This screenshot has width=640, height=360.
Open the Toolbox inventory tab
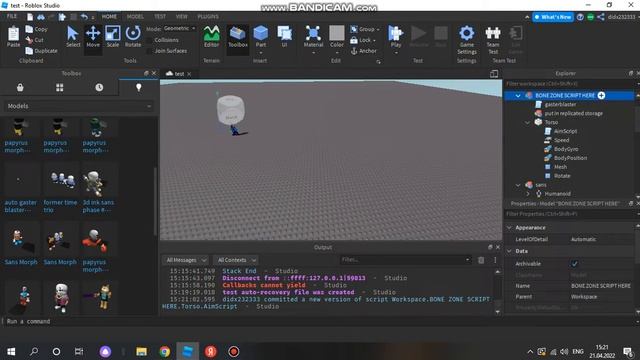tap(20, 87)
